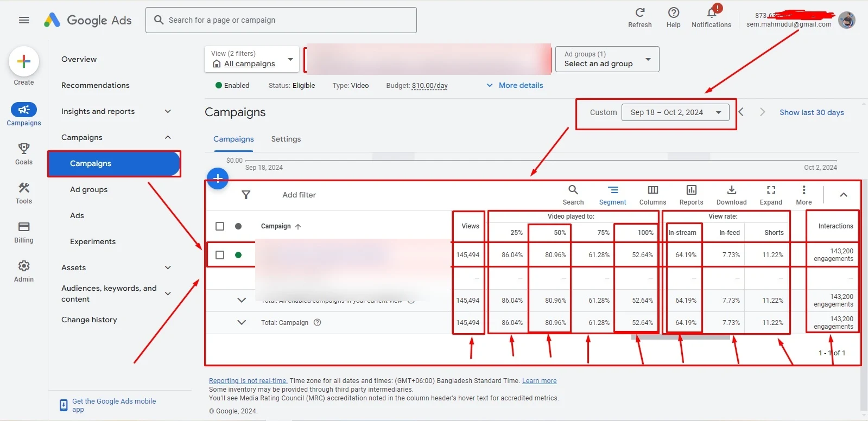Sort by the Views column header
Viewport: 868px width, 421px height.
(470, 226)
